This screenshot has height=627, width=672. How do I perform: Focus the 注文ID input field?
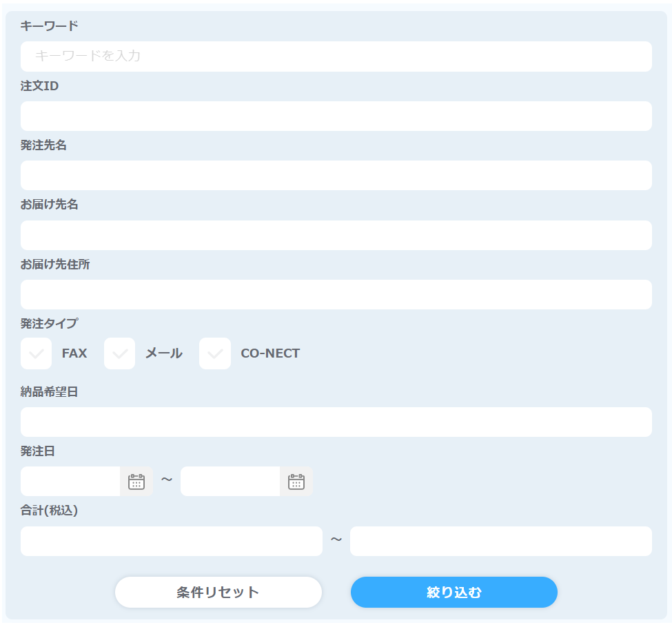coord(336,116)
